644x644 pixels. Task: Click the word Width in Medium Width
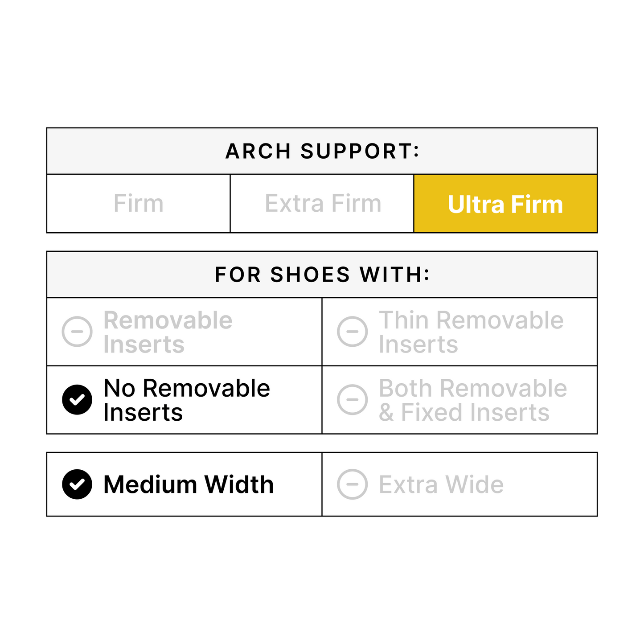(239, 484)
